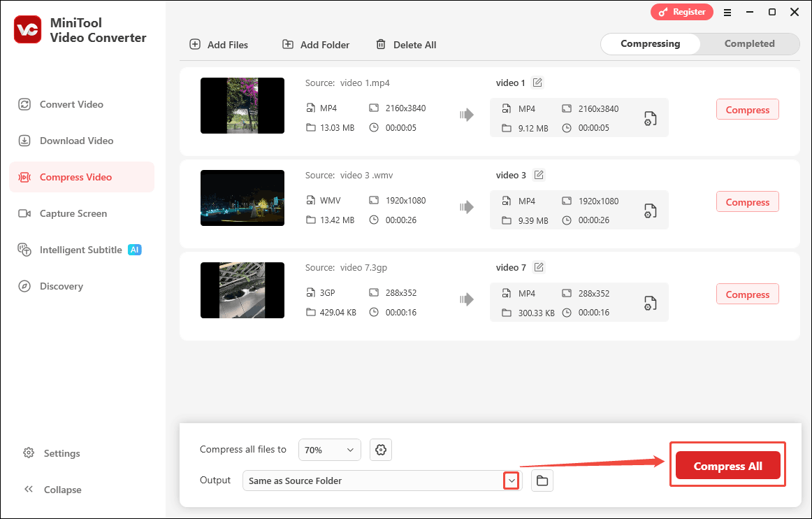This screenshot has height=519, width=812.
Task: Open output format settings for video 1
Action: [650, 118]
